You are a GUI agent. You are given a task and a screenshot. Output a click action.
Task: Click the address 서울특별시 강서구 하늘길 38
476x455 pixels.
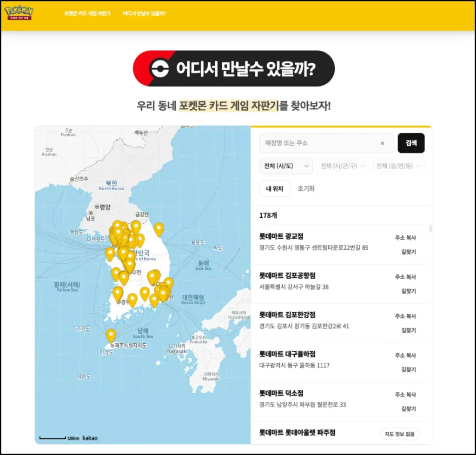(x=294, y=287)
